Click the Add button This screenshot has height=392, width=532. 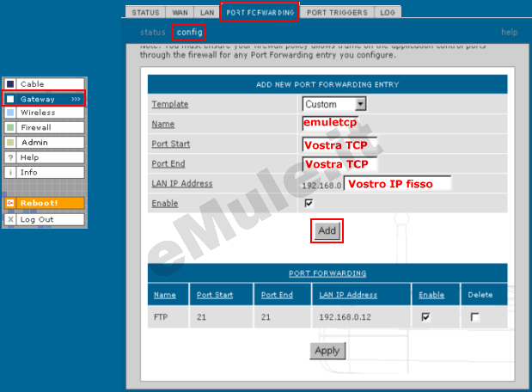[x=327, y=230]
